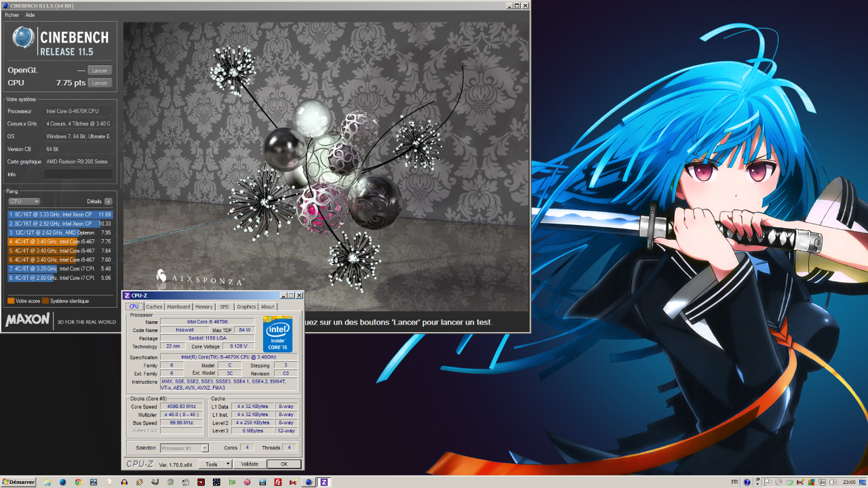Open the headphones app taskbar icon

(x=124, y=483)
